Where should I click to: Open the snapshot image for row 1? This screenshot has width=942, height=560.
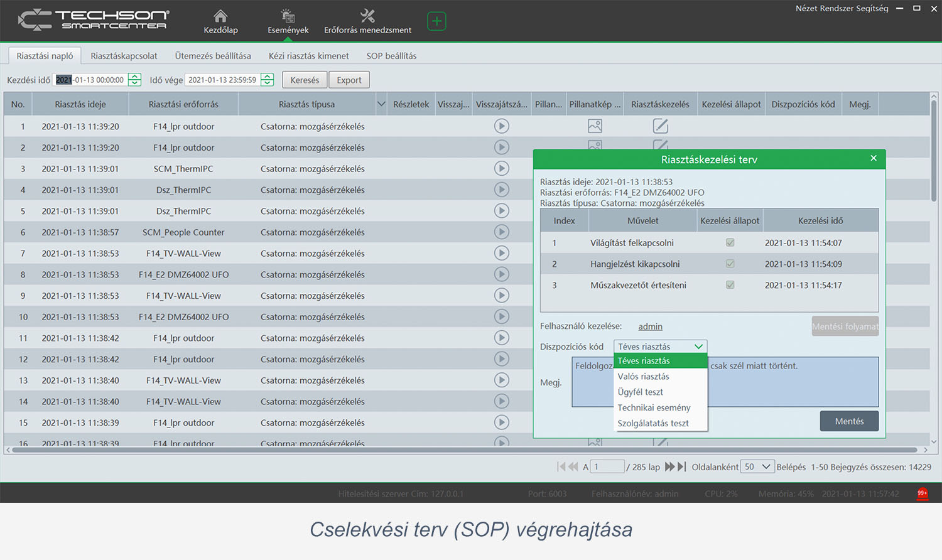pyautogui.click(x=595, y=126)
